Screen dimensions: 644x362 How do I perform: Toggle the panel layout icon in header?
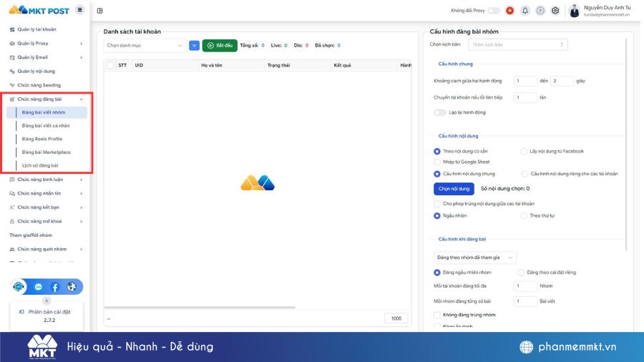99,11
